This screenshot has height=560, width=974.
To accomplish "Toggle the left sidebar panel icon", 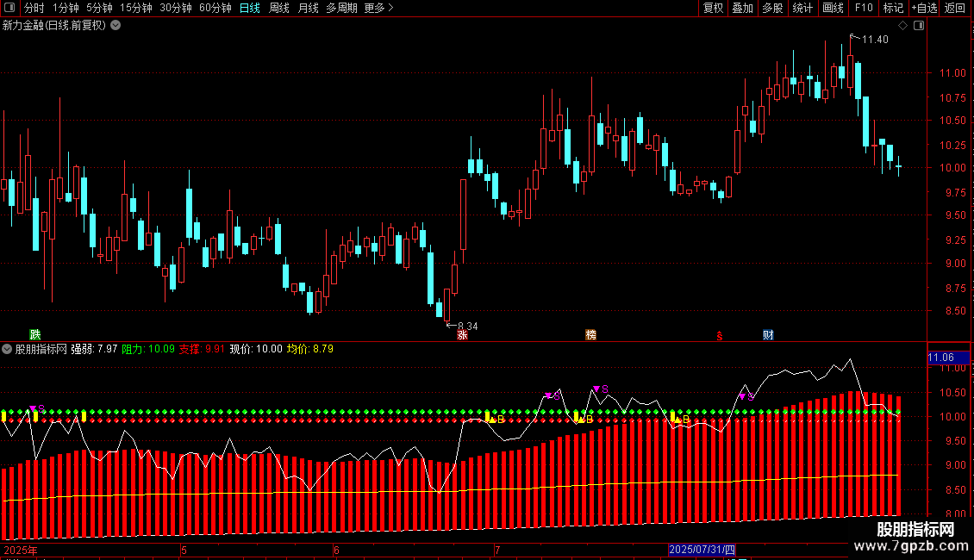I will (x=9, y=8).
